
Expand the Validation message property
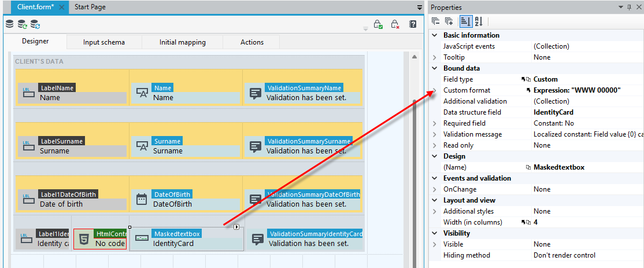435,134
